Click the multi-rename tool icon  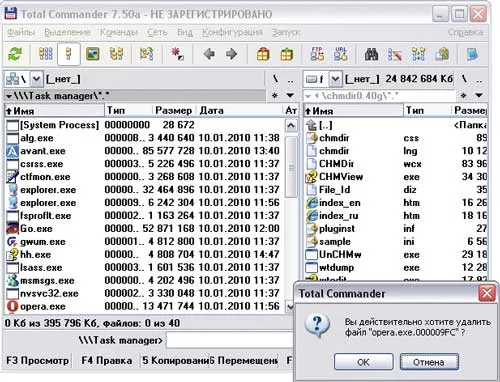coord(395,54)
